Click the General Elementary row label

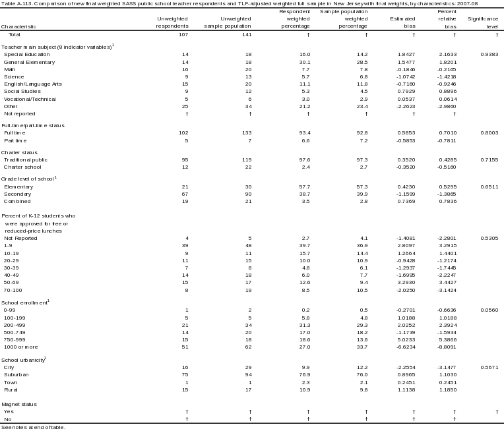pos(29,61)
